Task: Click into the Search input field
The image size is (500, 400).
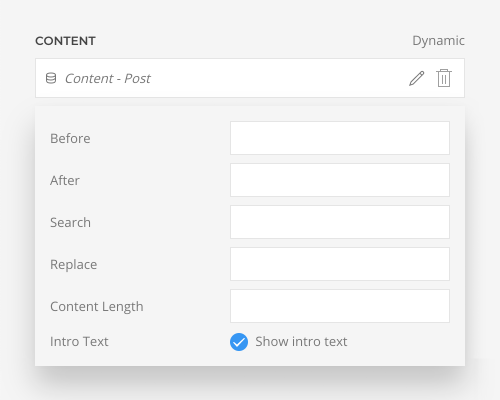Action: [340, 222]
